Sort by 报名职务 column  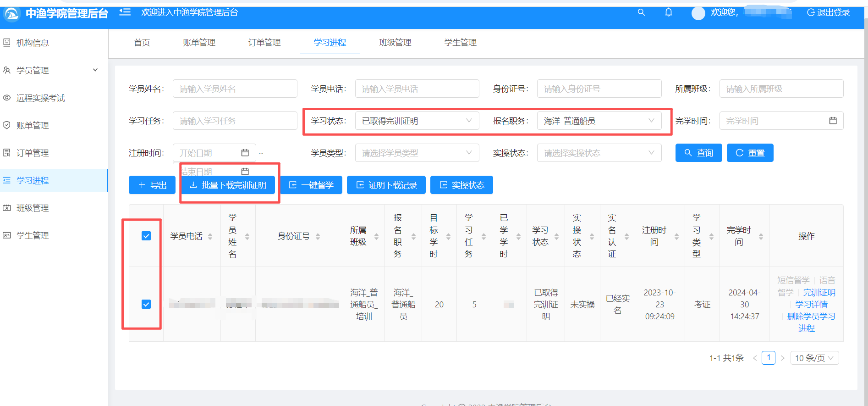pos(414,236)
